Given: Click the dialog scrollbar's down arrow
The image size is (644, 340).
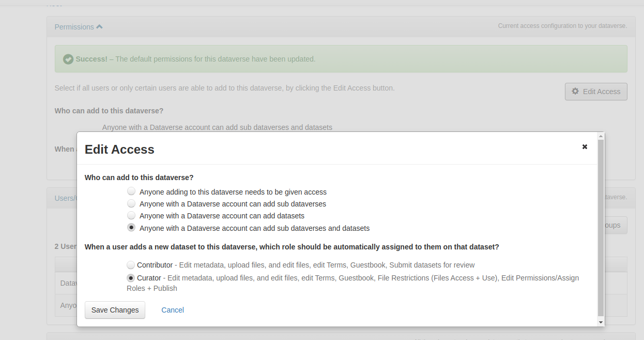Looking at the screenshot, I should (600, 322).
